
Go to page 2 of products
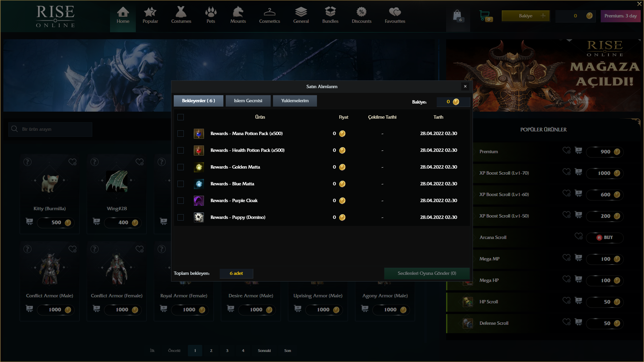click(211, 351)
